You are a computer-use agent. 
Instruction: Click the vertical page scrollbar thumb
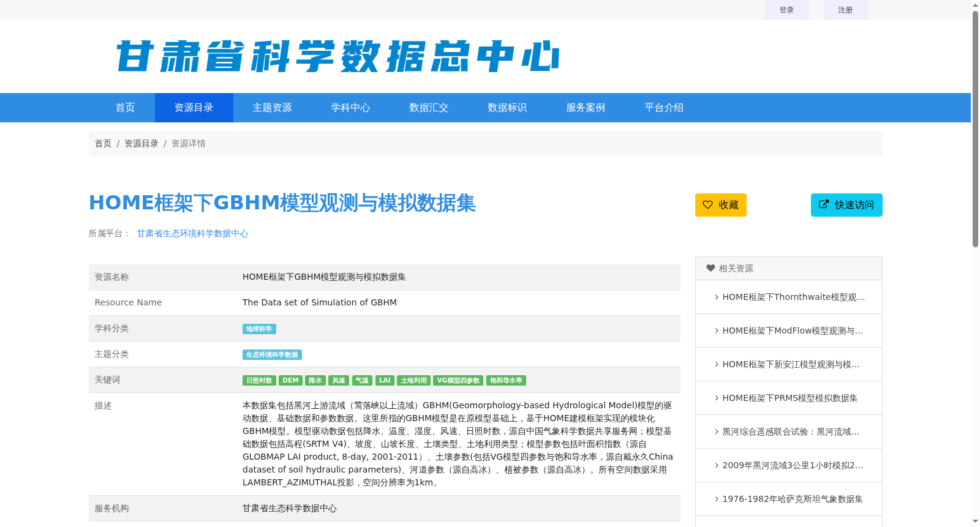(975, 129)
